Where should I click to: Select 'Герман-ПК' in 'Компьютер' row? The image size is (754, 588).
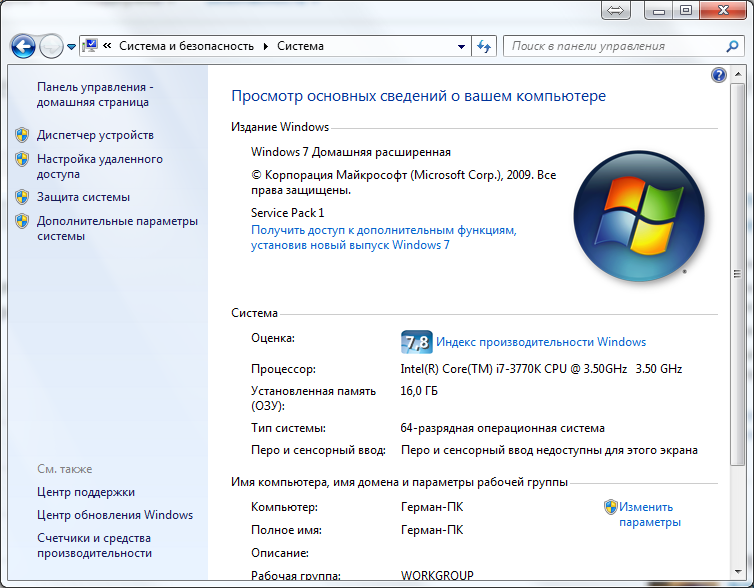pos(432,507)
